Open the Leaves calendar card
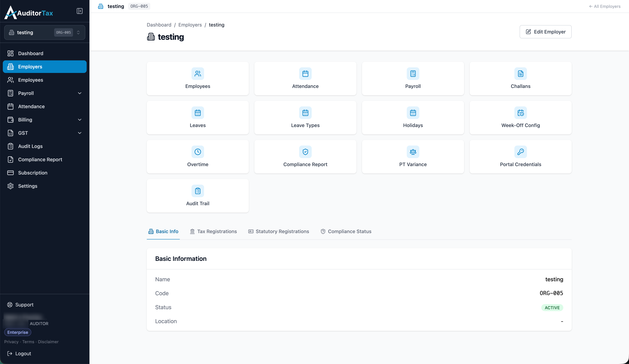This screenshot has height=364, width=629. [198, 118]
